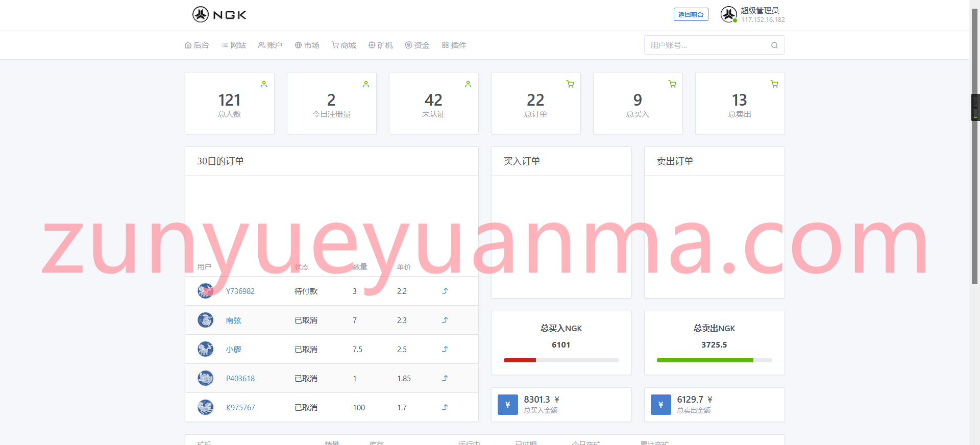Click the search magnifier icon
This screenshot has height=445, width=980.
pyautogui.click(x=774, y=45)
